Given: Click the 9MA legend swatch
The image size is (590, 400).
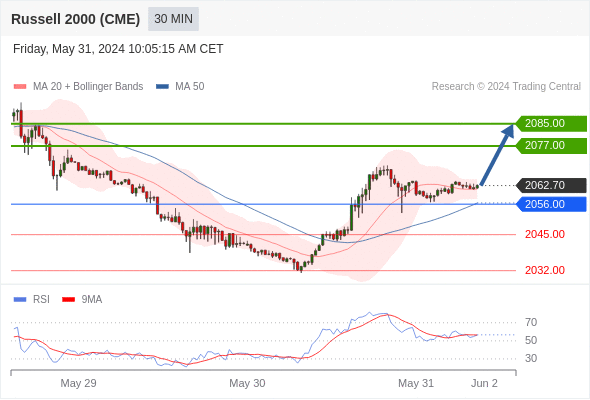Looking at the screenshot, I should point(68,300).
